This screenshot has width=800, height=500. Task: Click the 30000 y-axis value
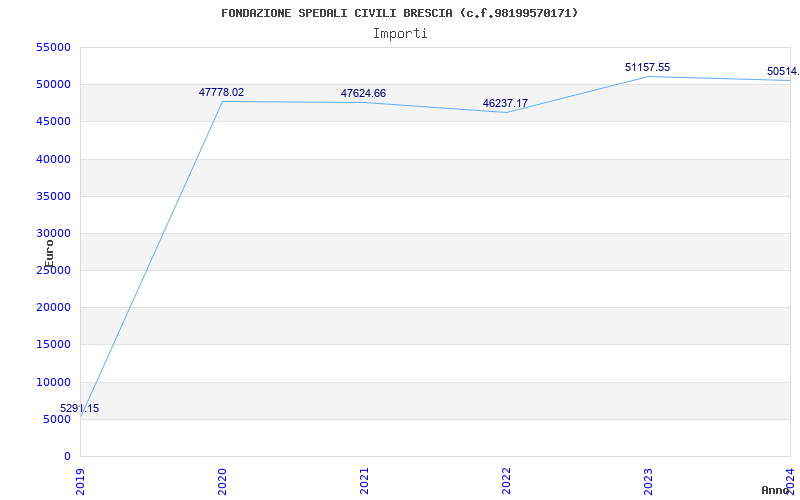[x=54, y=233]
